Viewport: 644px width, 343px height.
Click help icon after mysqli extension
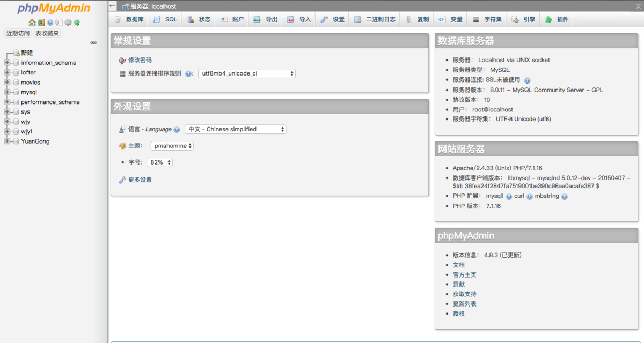(509, 197)
